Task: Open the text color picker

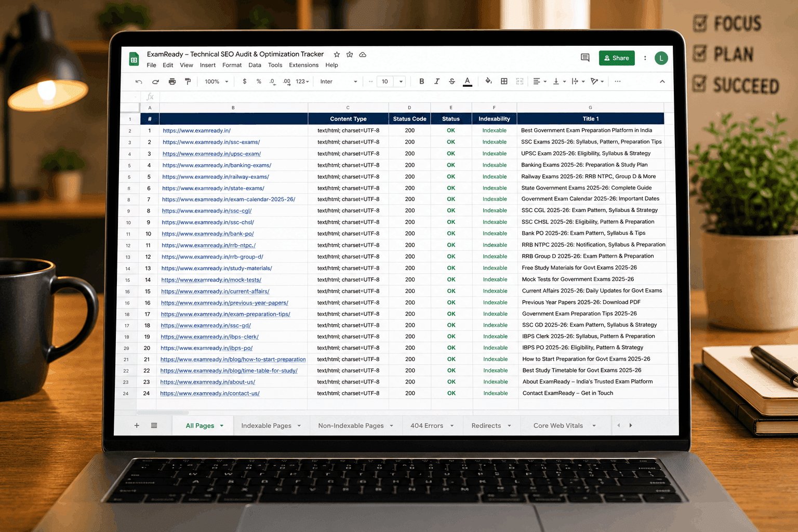Action: tap(468, 82)
